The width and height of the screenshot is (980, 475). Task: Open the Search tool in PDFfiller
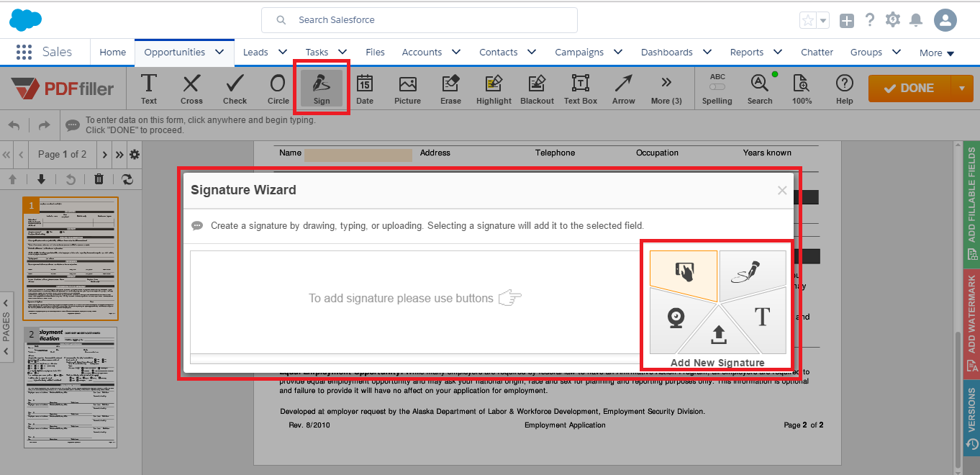(x=760, y=89)
